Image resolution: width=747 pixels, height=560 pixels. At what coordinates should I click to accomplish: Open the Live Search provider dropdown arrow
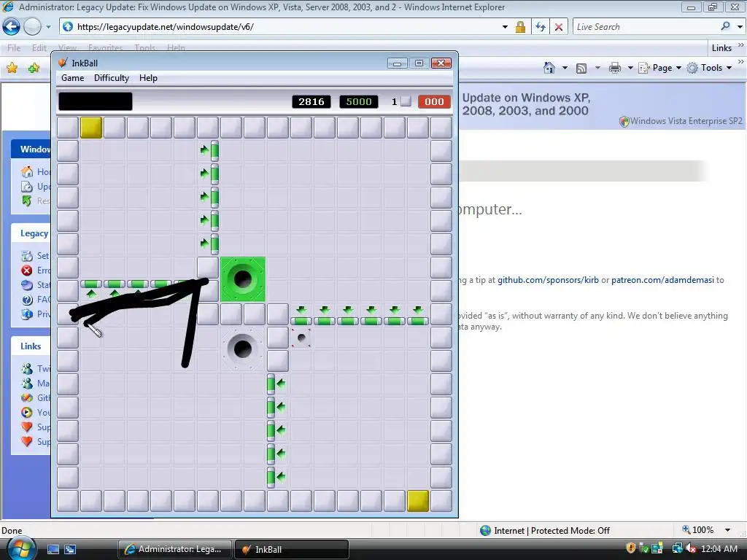pyautogui.click(x=740, y=27)
